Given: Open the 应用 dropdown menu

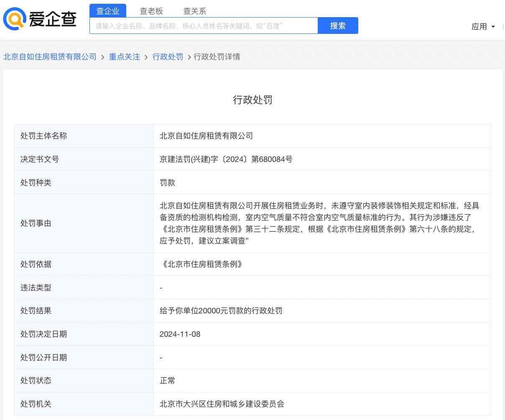Looking at the screenshot, I should [483, 26].
